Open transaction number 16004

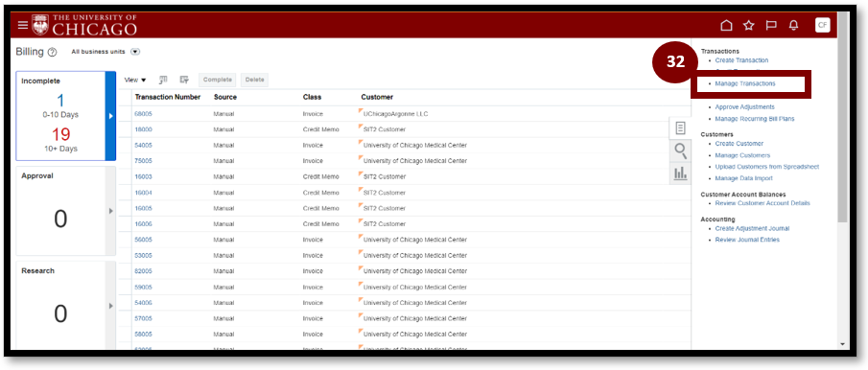pyautogui.click(x=143, y=193)
